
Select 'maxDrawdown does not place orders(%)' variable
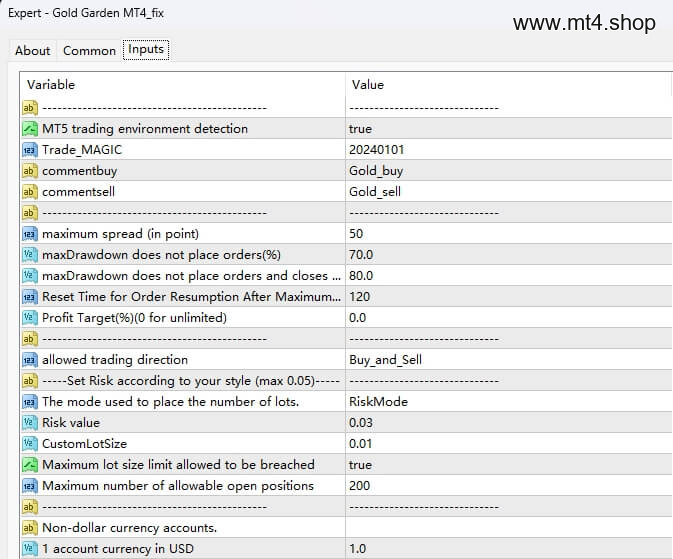point(161,255)
